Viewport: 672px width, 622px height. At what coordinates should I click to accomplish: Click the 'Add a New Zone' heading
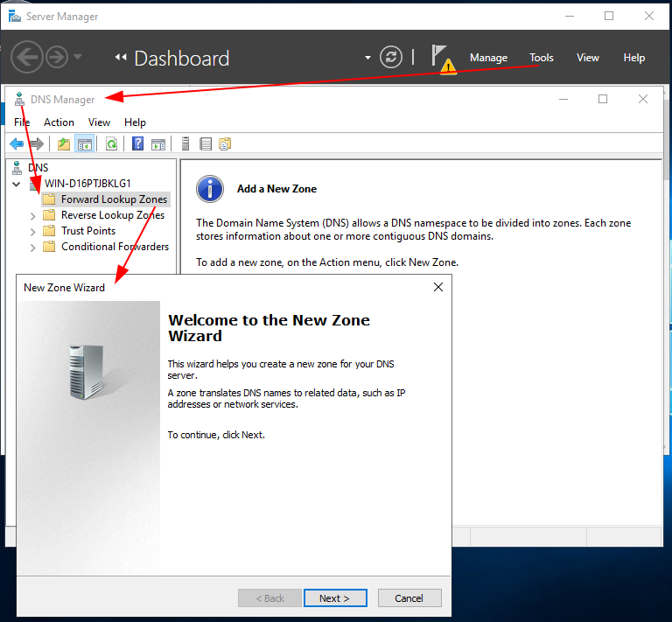(x=276, y=189)
